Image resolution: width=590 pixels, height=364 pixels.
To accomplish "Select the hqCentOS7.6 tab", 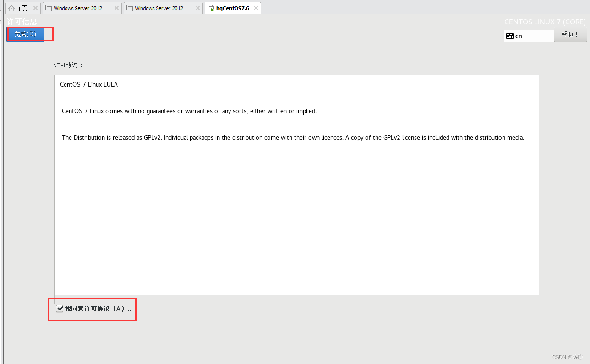I will (x=233, y=8).
